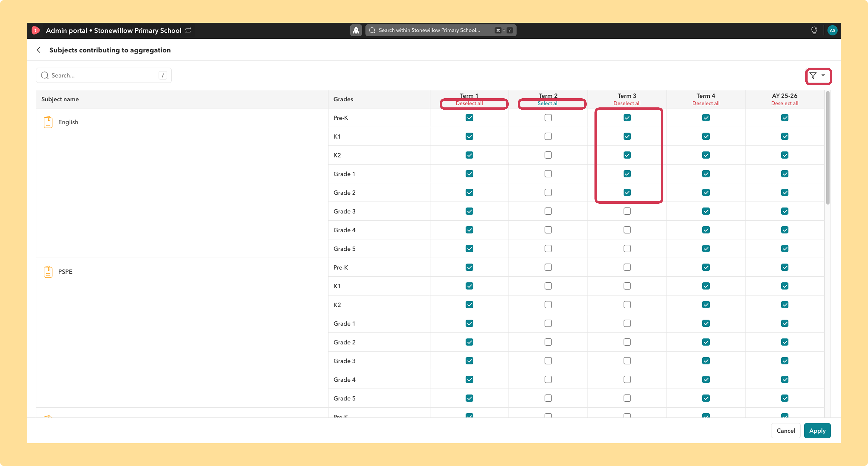Click the PSPE subject name

pos(65,272)
